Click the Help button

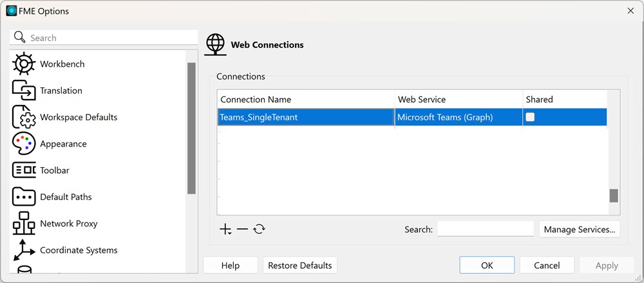click(x=231, y=266)
